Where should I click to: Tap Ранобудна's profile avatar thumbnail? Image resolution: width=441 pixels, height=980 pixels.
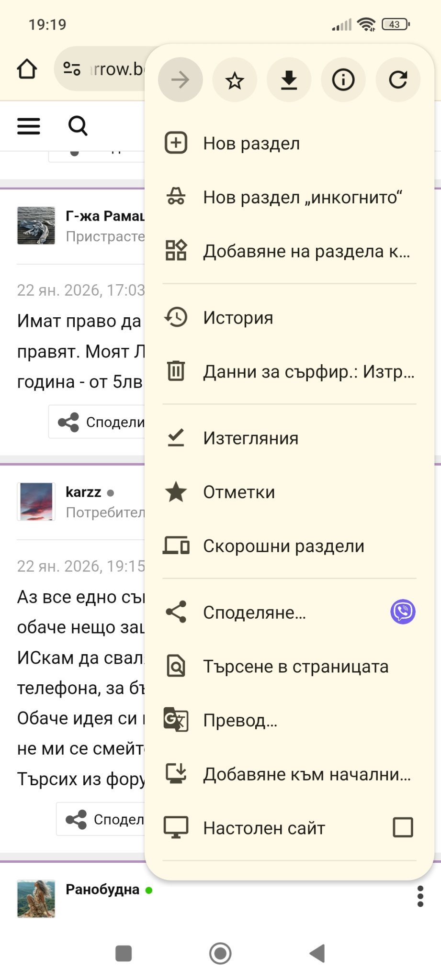36,899
